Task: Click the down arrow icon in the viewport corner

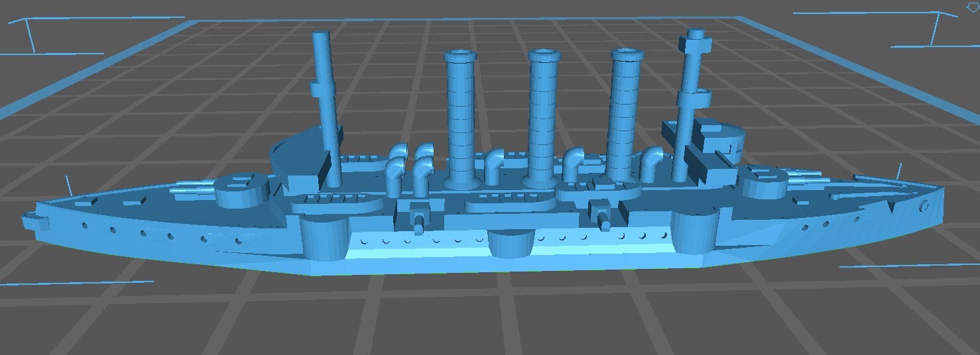Action: [973, 7]
